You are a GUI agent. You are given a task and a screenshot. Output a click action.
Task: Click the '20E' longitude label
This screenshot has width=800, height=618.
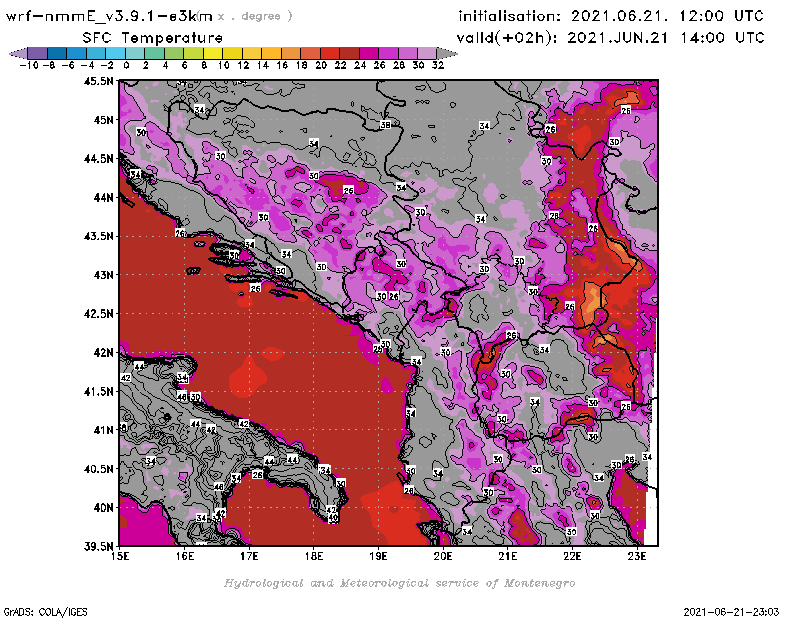(x=443, y=556)
